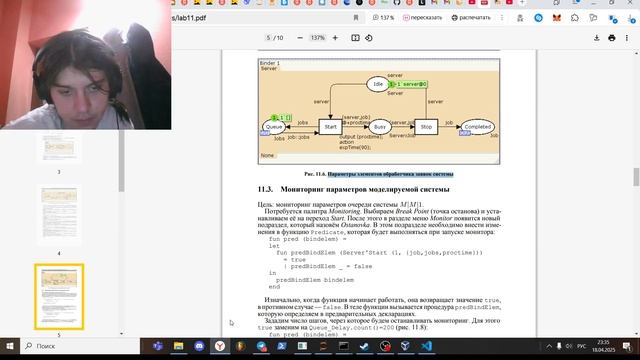
Task: Select page 4 thumbnail
Action: (59, 214)
